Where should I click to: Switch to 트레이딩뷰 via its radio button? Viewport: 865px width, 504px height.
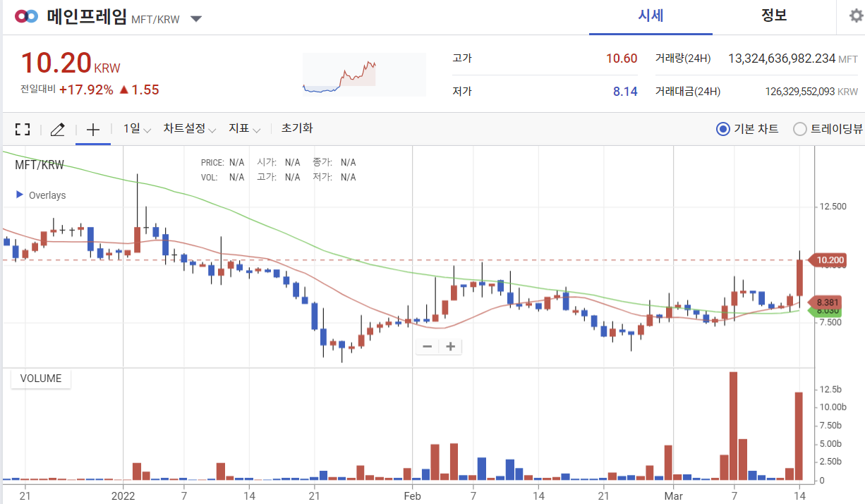coord(800,129)
